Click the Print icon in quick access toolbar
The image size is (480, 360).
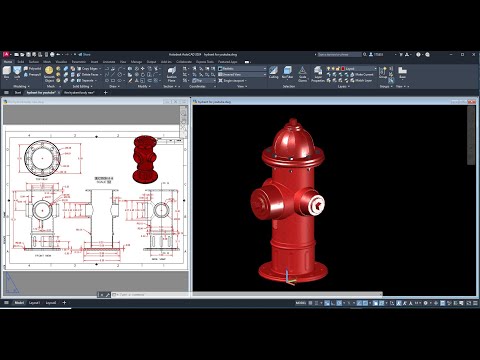pyautogui.click(x=52, y=54)
